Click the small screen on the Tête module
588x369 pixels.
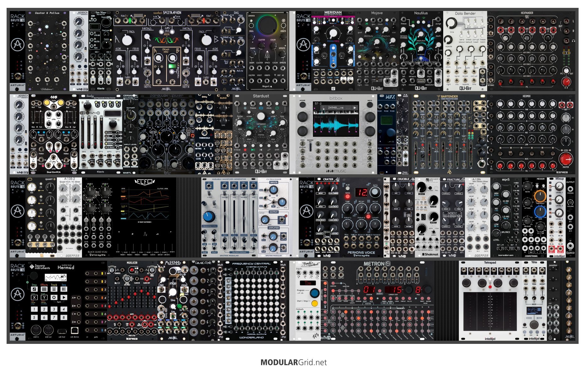click(x=534, y=310)
